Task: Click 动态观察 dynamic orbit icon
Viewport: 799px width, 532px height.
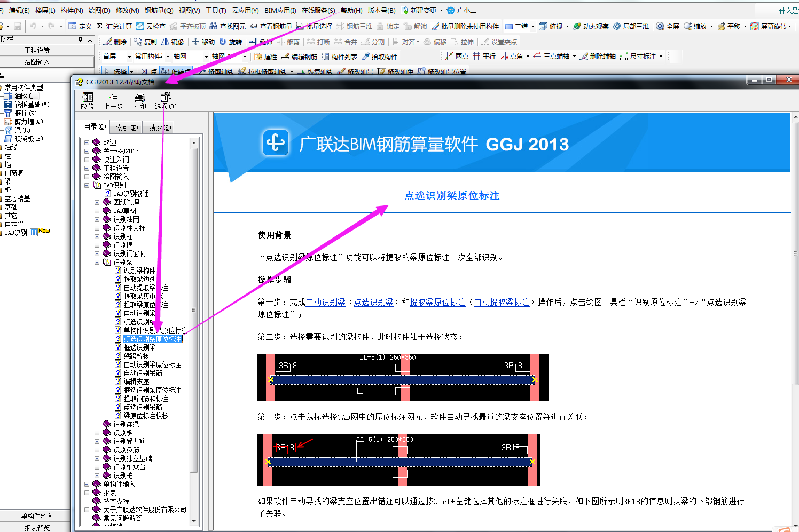Action: pyautogui.click(x=591, y=26)
